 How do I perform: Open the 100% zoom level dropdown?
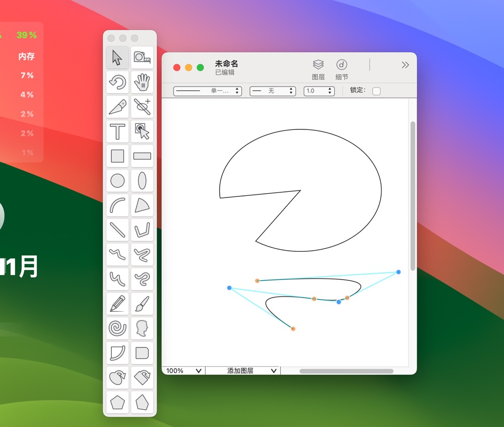(182, 371)
